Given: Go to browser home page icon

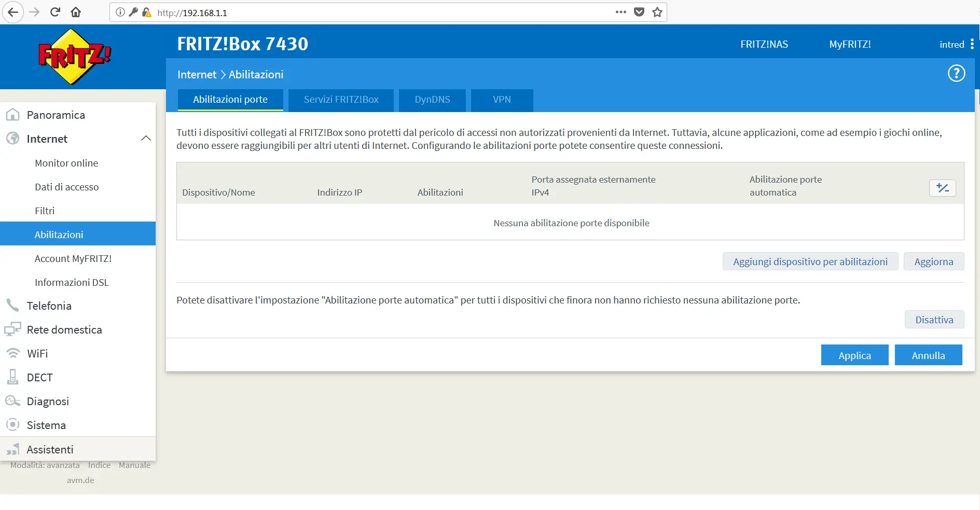Looking at the screenshot, I should (x=76, y=12).
